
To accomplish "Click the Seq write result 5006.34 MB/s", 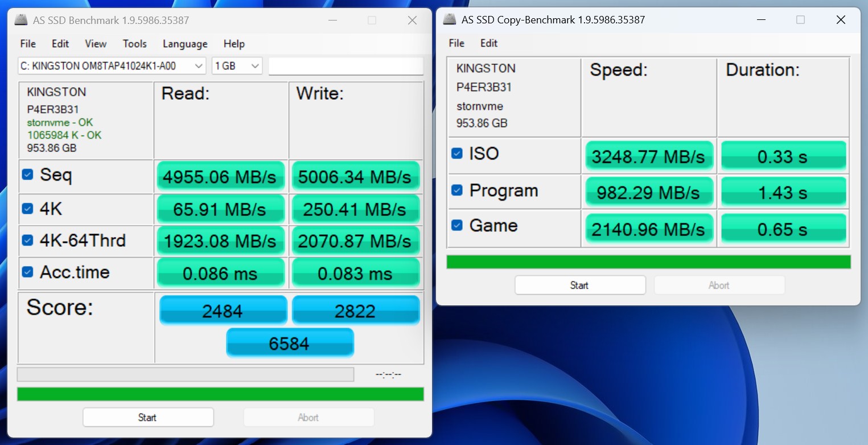I will (356, 176).
